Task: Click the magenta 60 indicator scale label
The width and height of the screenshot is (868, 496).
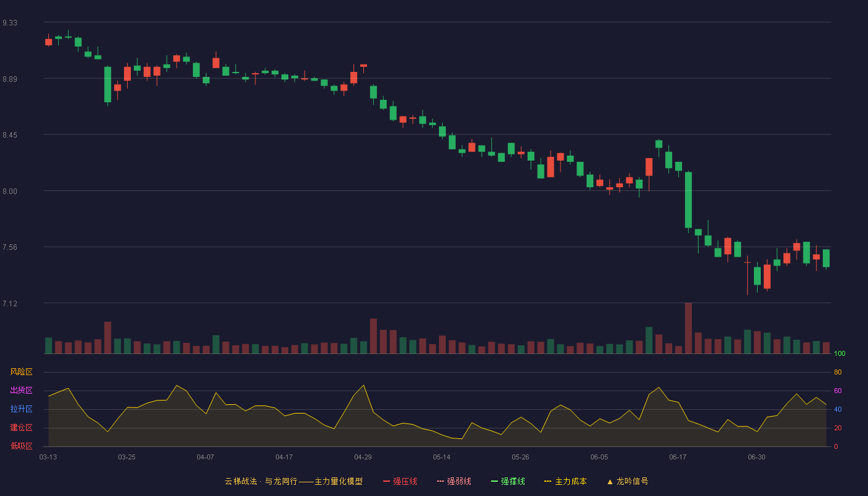Action: (838, 391)
